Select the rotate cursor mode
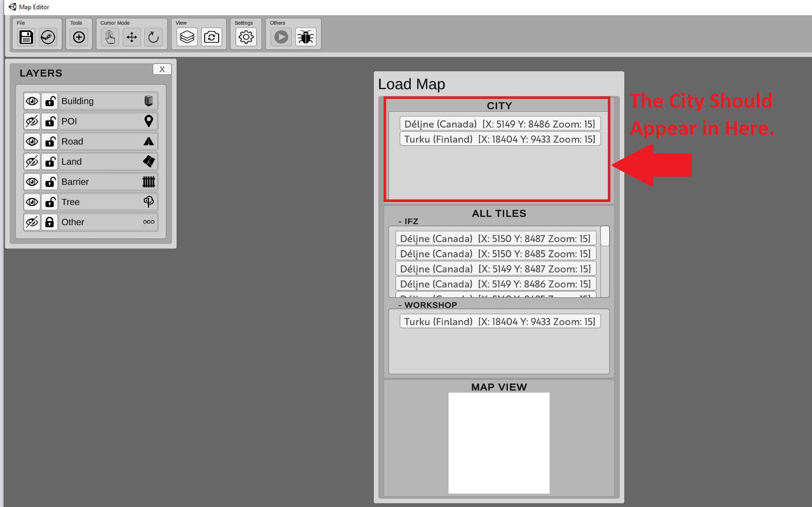Viewport: 812px width, 507px height. (x=154, y=37)
